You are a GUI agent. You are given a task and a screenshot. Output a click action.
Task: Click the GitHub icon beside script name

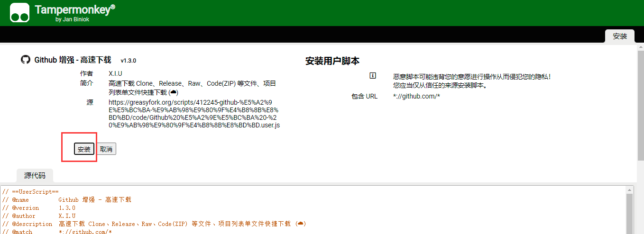(26, 60)
